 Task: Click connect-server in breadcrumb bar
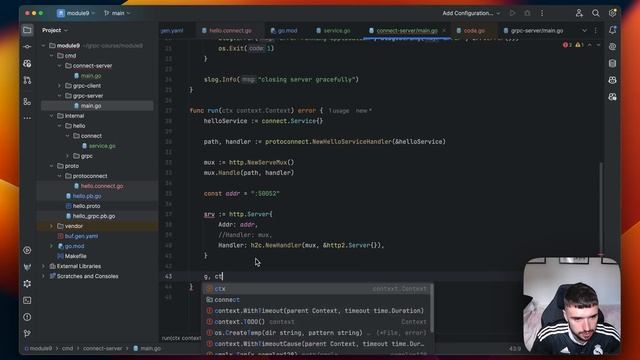(x=102, y=348)
